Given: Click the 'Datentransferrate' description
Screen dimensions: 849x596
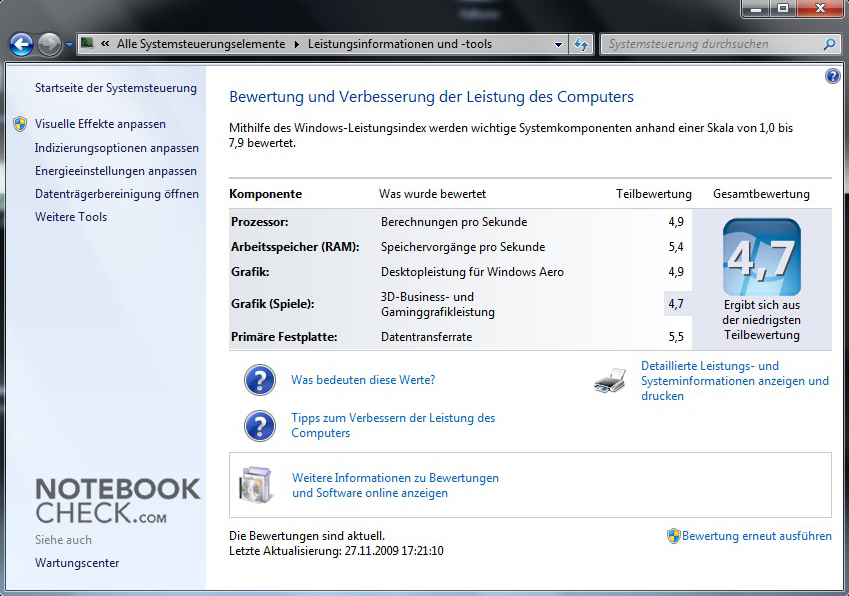Looking at the screenshot, I should [426, 337].
